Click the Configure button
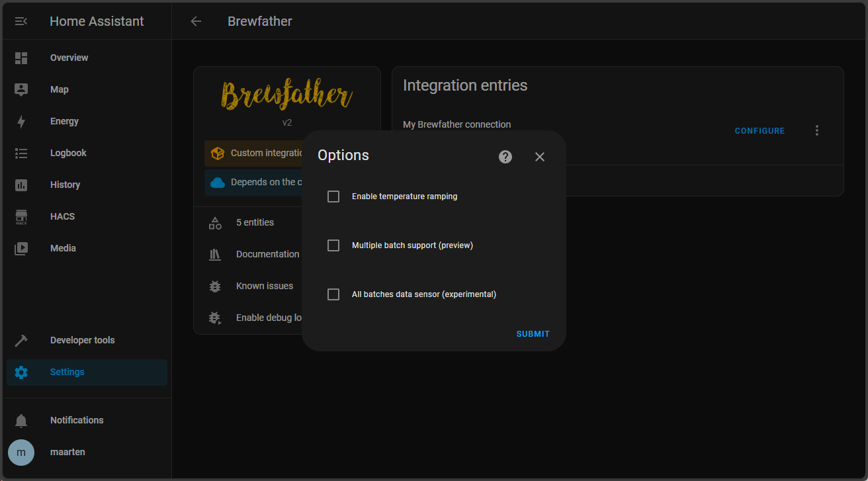Image resolution: width=868 pixels, height=481 pixels. click(x=760, y=131)
